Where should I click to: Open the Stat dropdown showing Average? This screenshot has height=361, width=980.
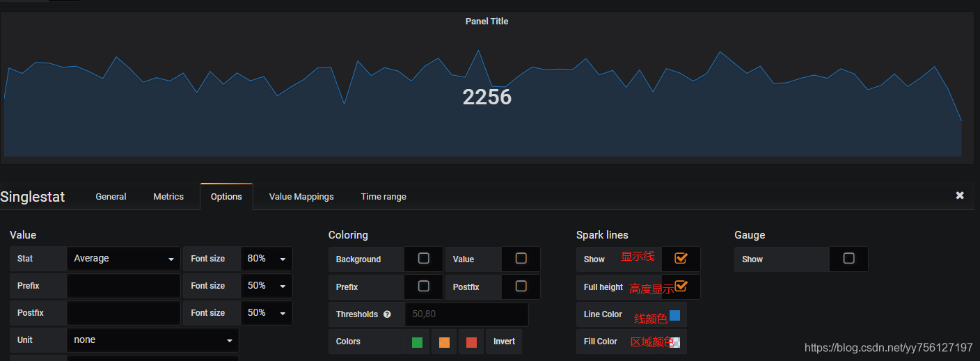click(x=123, y=259)
